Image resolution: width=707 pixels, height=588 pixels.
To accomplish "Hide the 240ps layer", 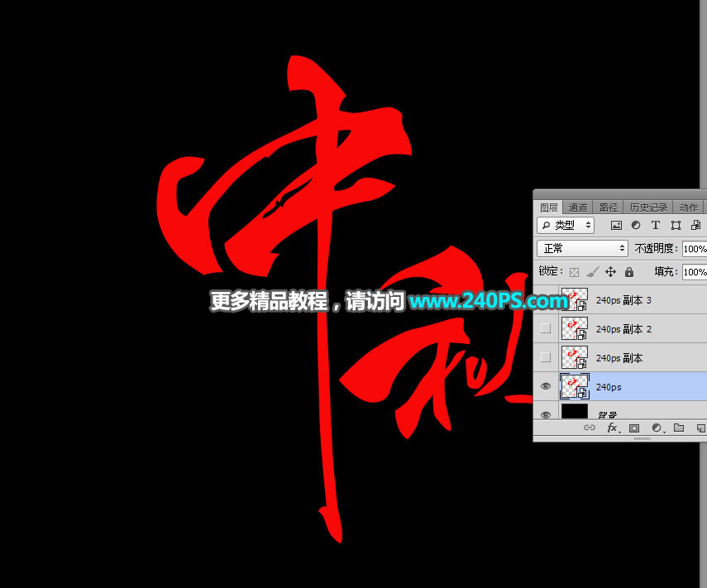I will [x=546, y=386].
